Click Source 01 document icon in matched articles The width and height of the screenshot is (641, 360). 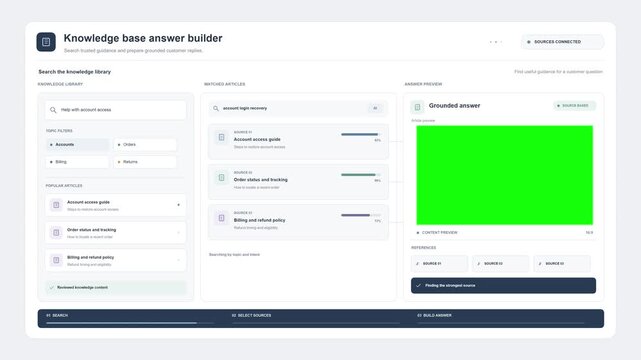[x=222, y=137]
